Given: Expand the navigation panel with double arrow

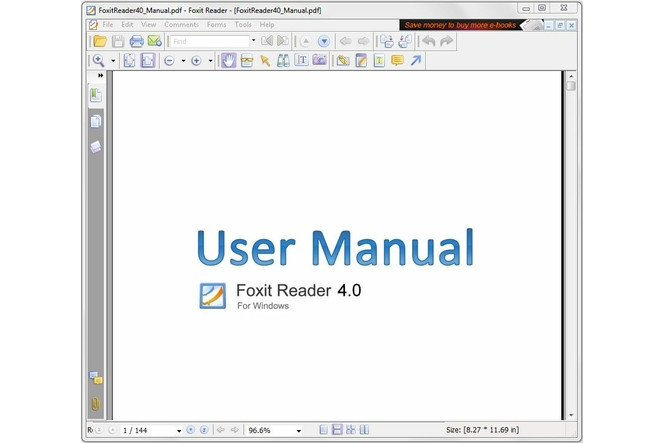Looking at the screenshot, I should [100, 75].
